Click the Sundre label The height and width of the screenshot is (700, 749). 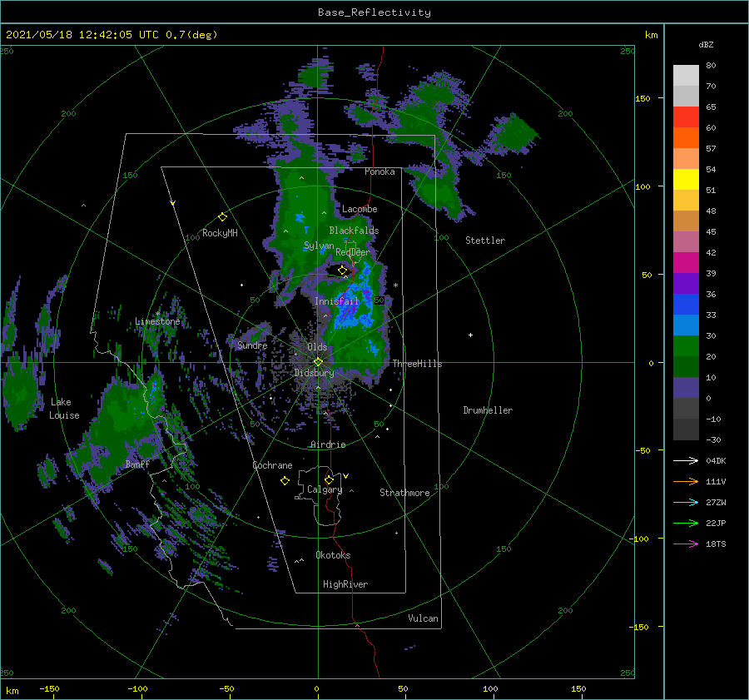tap(251, 345)
